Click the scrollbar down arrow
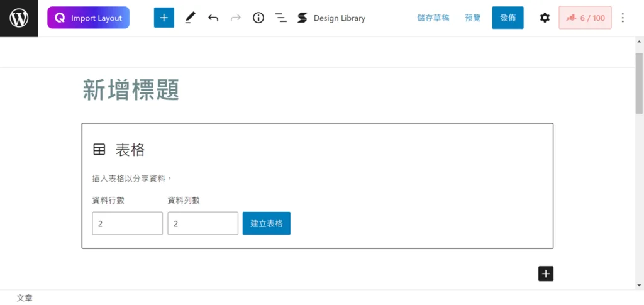The image size is (644, 305). tap(640, 285)
